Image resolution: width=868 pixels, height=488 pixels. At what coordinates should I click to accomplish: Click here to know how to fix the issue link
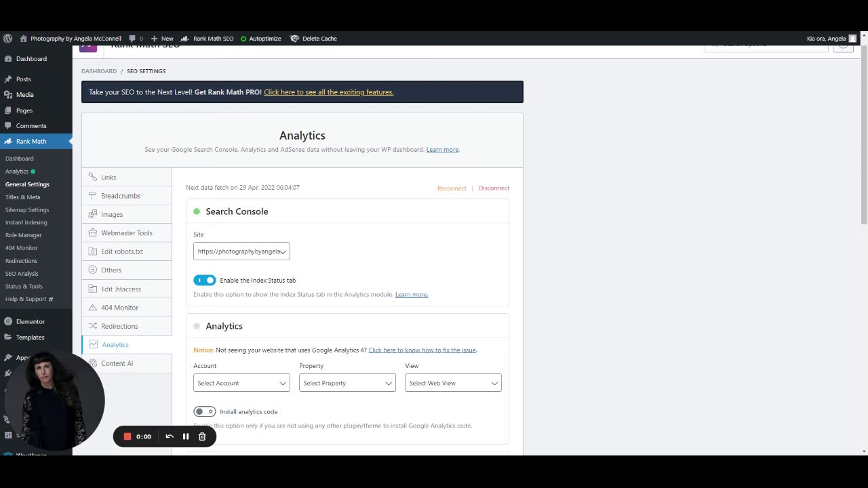click(x=422, y=350)
